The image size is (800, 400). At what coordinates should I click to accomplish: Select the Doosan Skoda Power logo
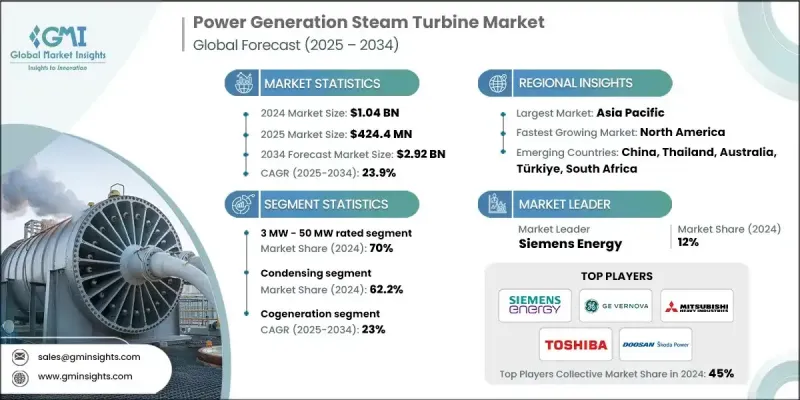click(x=656, y=343)
